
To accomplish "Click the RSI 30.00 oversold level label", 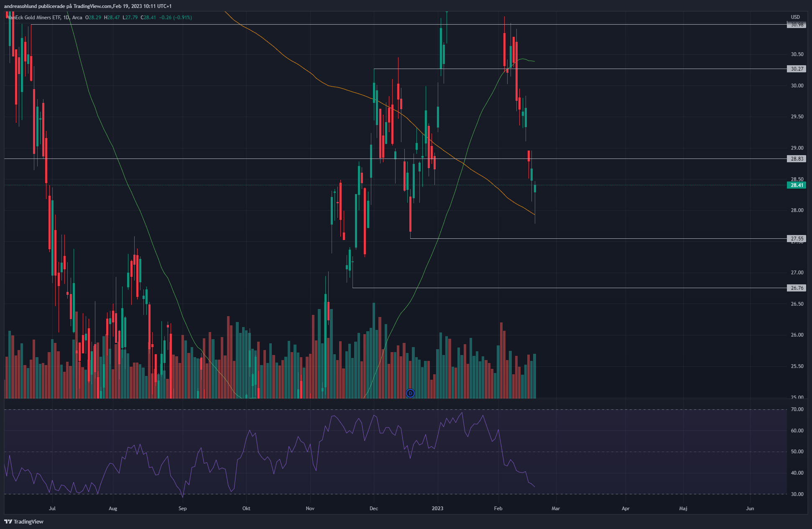I will [x=797, y=494].
